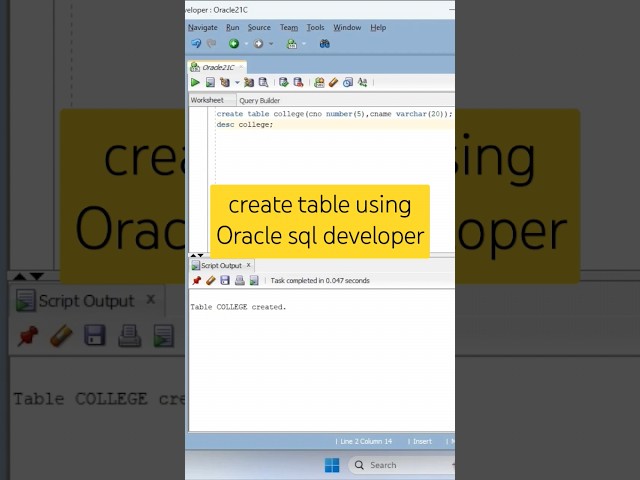Viewport: 640px width, 480px height.
Task: Click the Explain Plan icon
Action: pyautogui.click(x=224, y=82)
